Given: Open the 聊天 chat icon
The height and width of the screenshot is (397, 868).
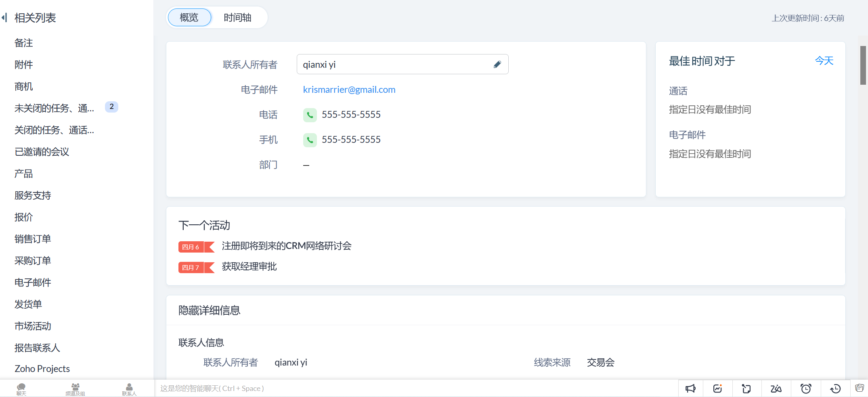Looking at the screenshot, I should (21, 389).
